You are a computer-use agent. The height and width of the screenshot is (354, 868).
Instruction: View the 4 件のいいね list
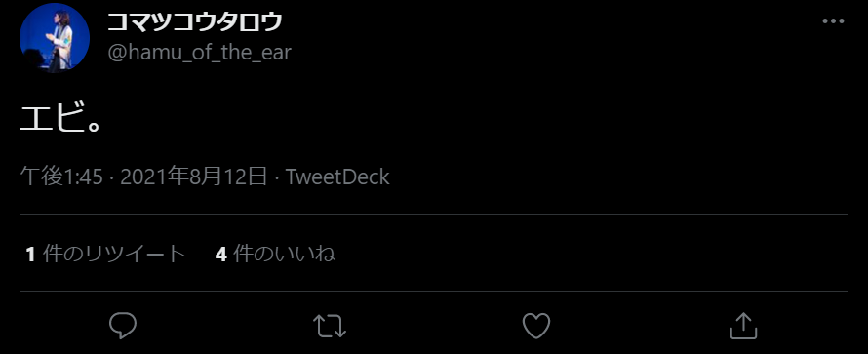point(275,254)
